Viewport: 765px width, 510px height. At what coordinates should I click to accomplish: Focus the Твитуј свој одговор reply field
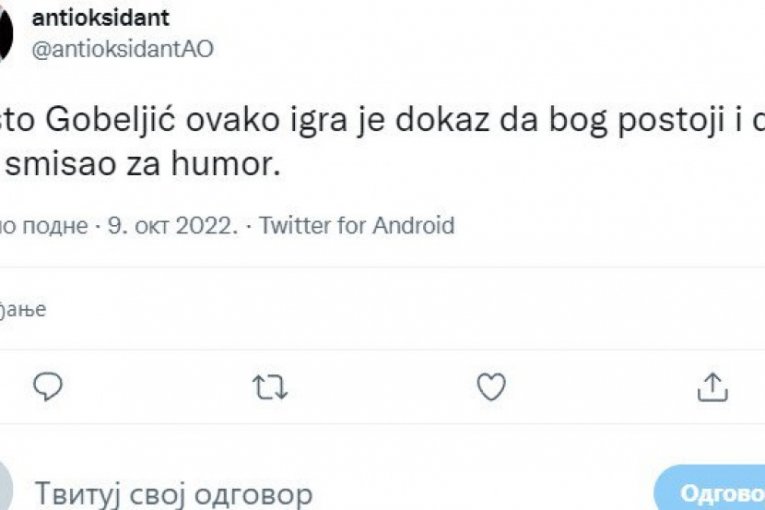tap(174, 493)
